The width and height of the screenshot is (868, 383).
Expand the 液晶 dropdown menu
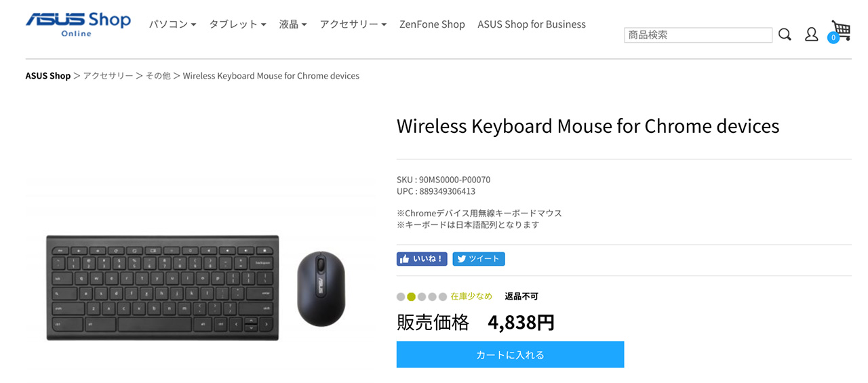coord(293,24)
